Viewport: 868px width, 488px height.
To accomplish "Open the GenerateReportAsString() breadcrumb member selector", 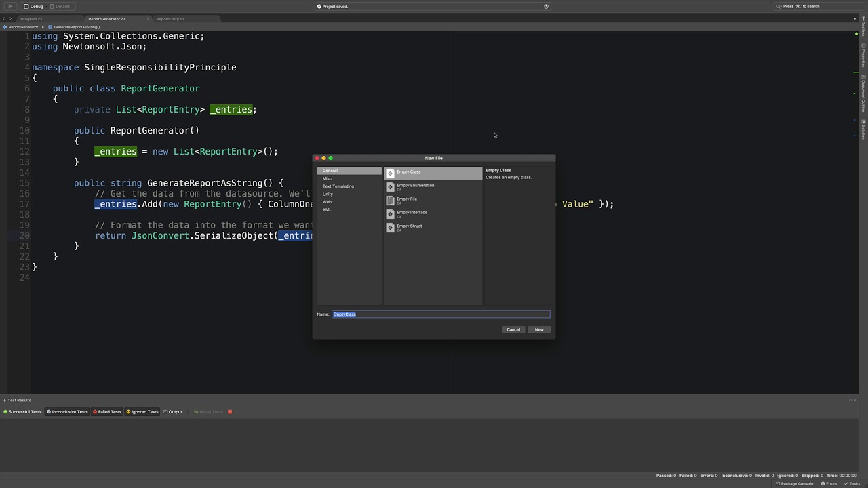I will pyautogui.click(x=75, y=27).
